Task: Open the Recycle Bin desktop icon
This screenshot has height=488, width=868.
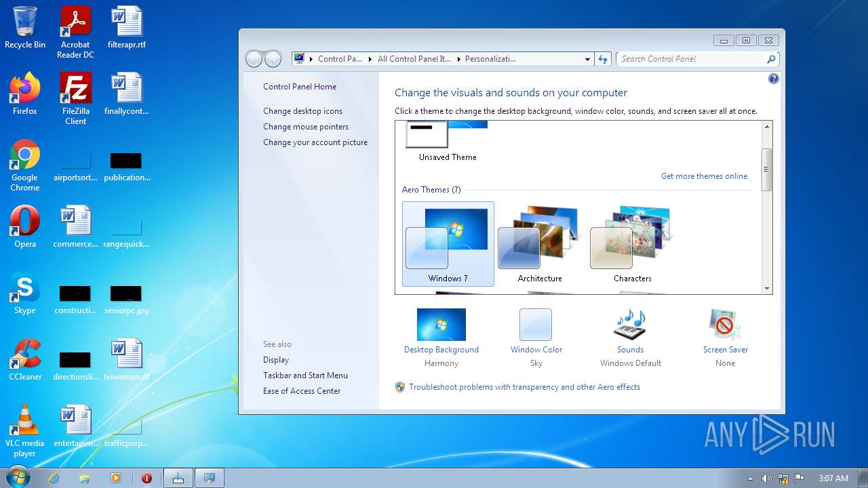Action: click(x=25, y=28)
